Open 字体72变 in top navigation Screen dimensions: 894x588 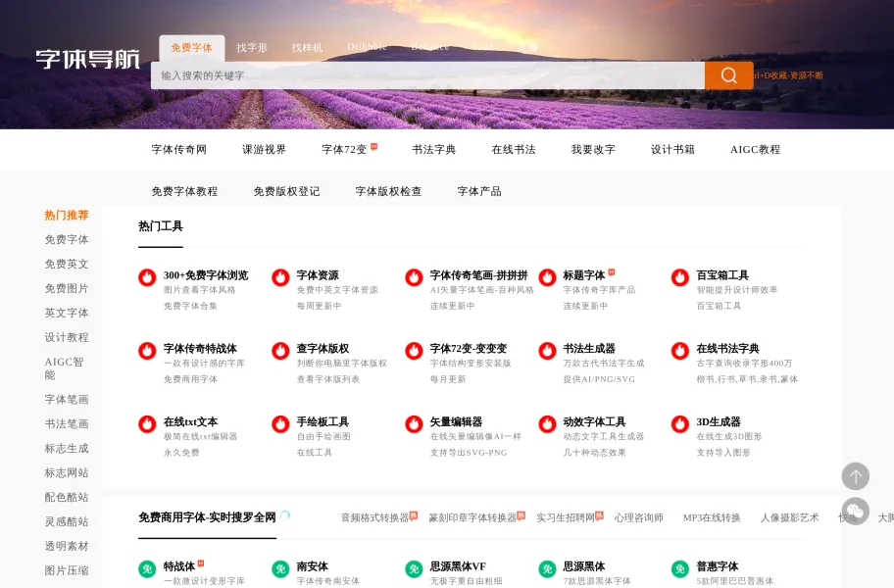tap(344, 149)
